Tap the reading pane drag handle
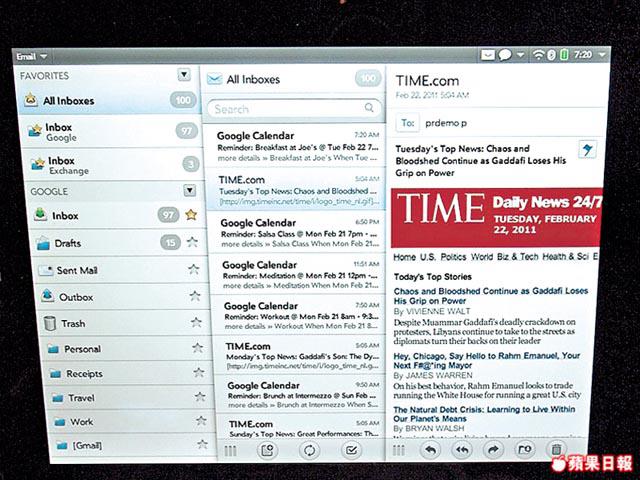Image resolution: width=640 pixels, height=480 pixels. [399, 450]
